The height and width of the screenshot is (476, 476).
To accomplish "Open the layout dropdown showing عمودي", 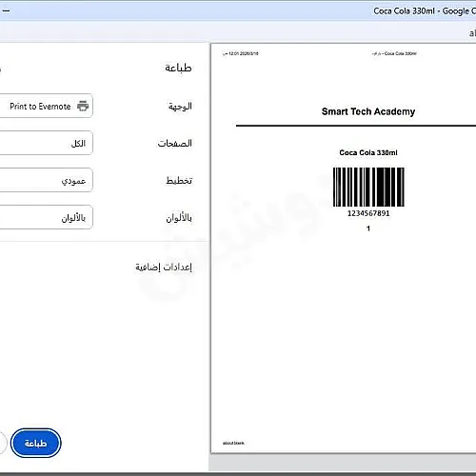I will click(46, 180).
